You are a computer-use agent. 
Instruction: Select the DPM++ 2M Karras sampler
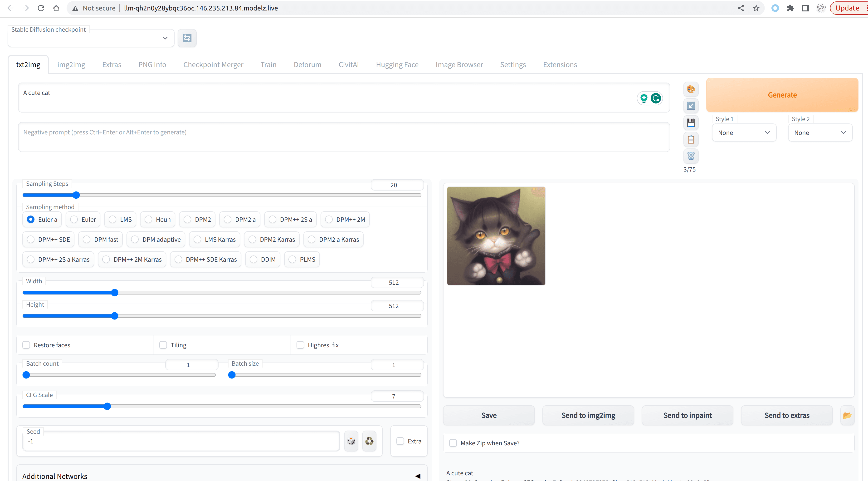(132, 260)
